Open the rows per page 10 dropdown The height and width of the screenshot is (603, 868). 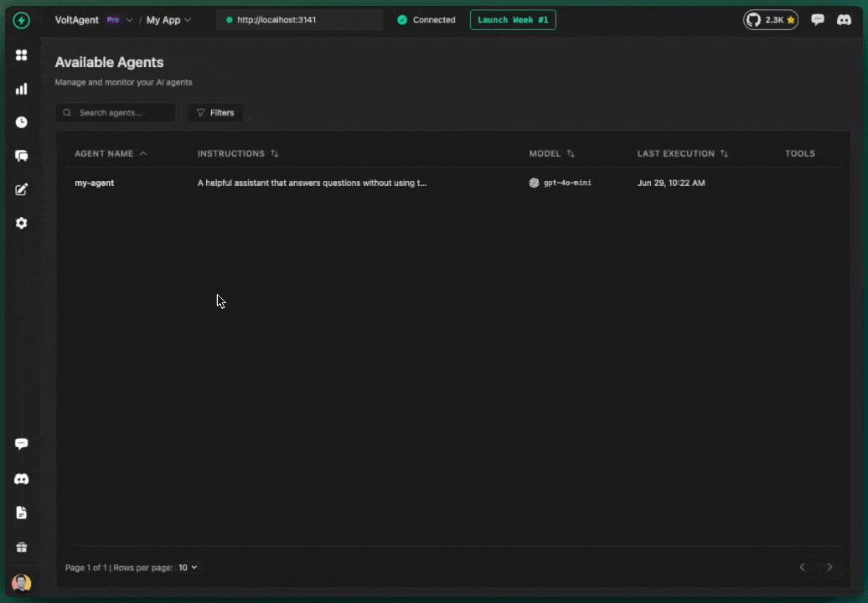[x=188, y=568]
